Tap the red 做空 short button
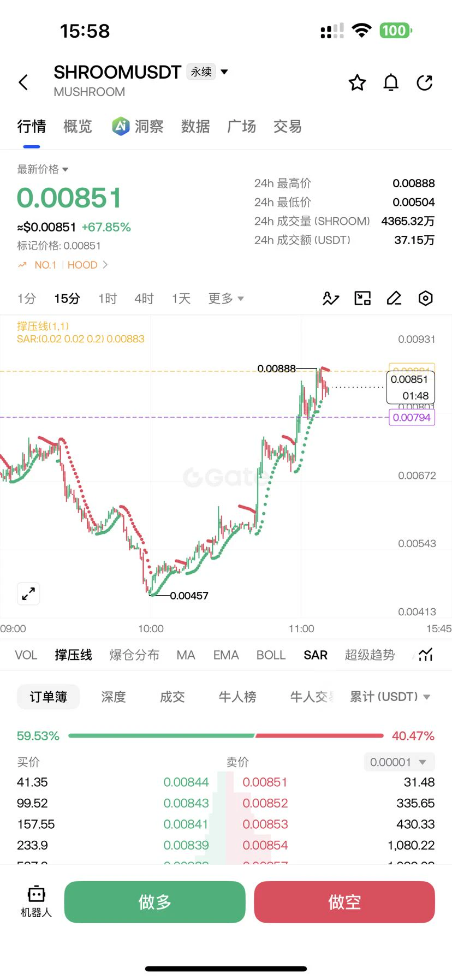This screenshot has height=980, width=452. coord(344,902)
